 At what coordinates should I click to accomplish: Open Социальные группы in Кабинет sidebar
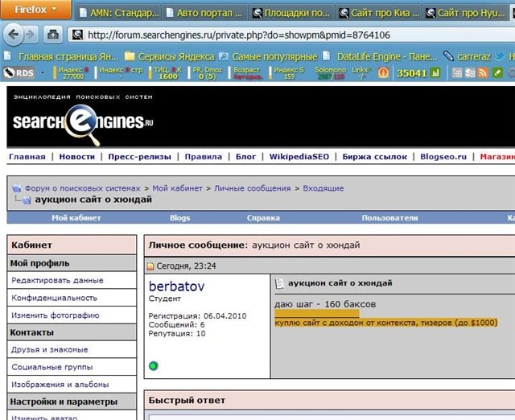point(51,367)
